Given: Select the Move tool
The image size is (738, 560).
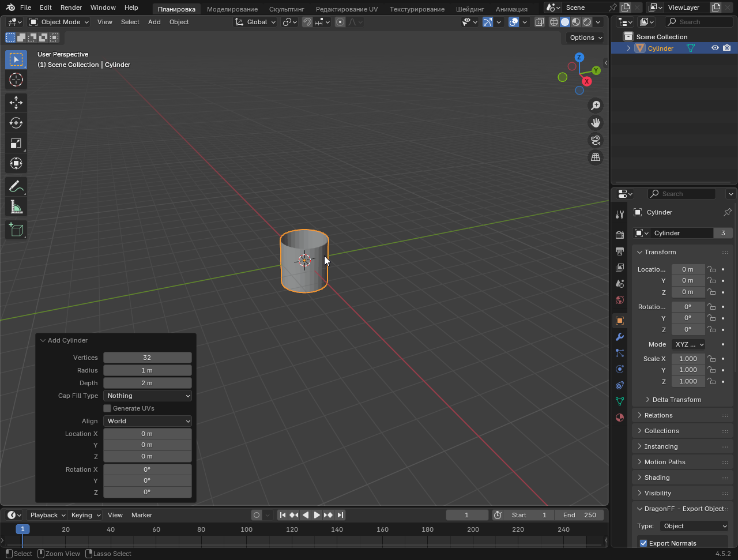Looking at the screenshot, I should 16,102.
